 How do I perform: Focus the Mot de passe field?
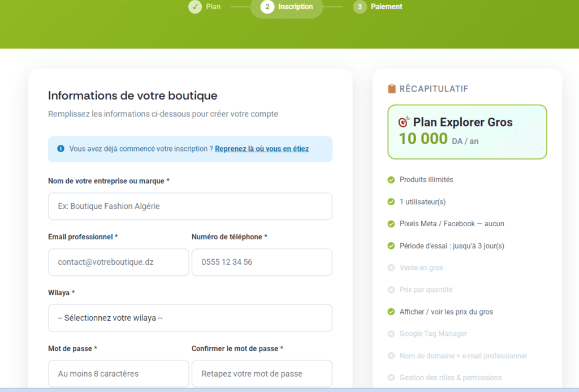click(x=119, y=373)
